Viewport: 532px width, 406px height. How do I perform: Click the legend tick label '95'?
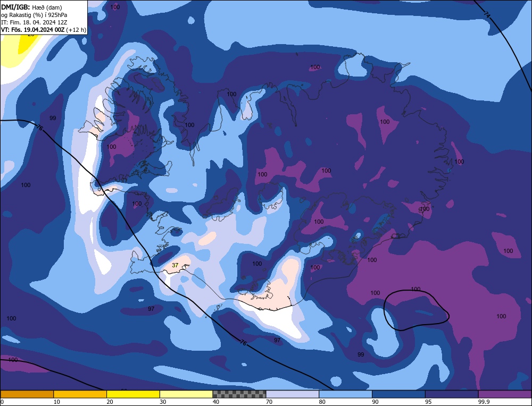click(428, 402)
